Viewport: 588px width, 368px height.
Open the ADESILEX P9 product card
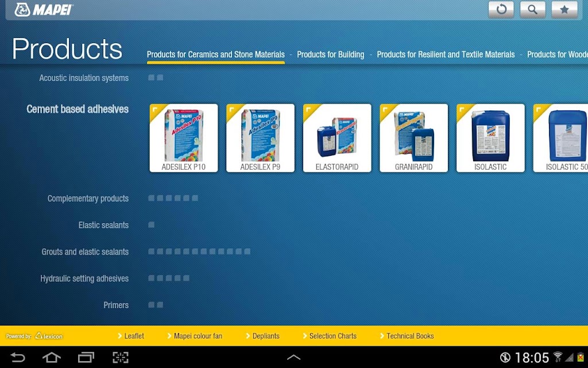[260, 138]
